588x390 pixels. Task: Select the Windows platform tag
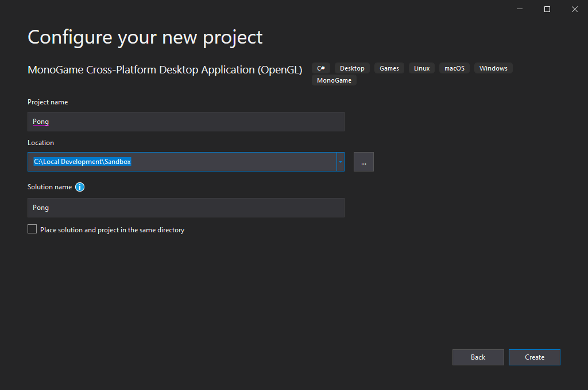[493, 68]
